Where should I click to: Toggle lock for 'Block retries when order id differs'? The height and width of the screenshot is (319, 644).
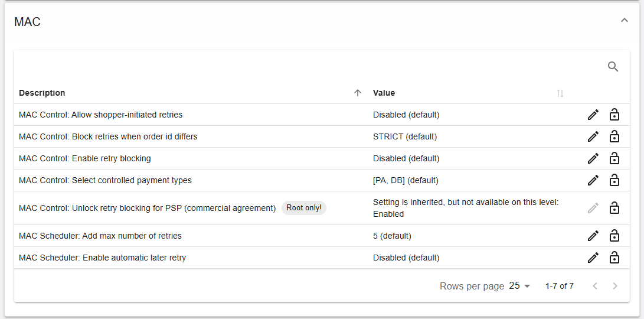614,136
